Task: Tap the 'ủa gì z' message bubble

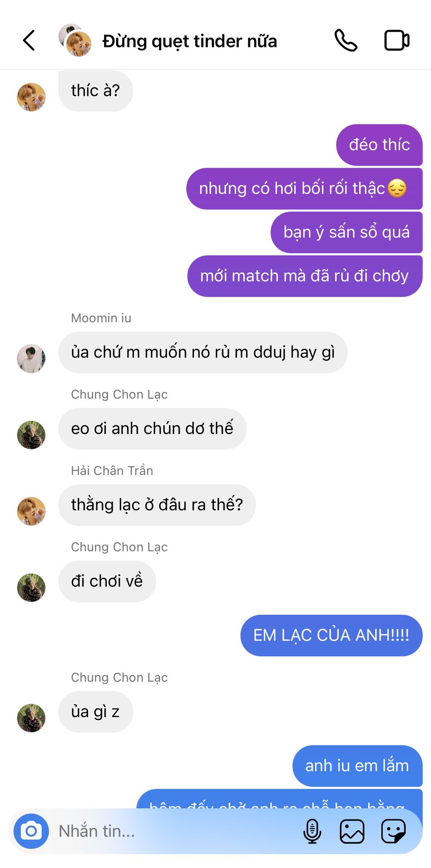Action: [95, 712]
